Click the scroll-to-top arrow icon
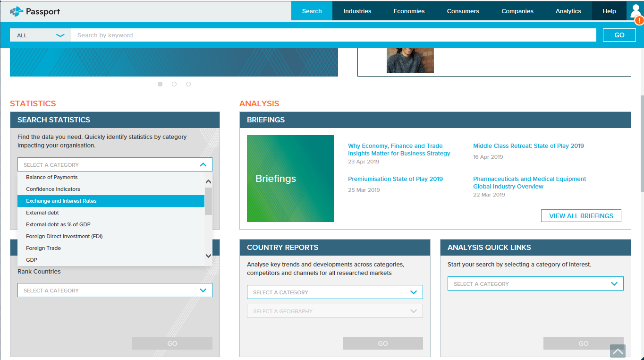Image resolution: width=644 pixels, height=360 pixels. pos(618,351)
